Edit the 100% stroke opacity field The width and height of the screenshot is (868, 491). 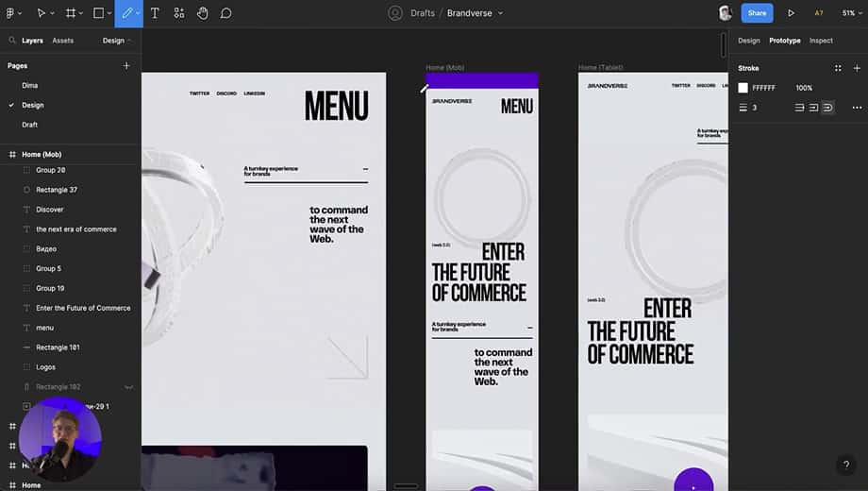coord(804,88)
